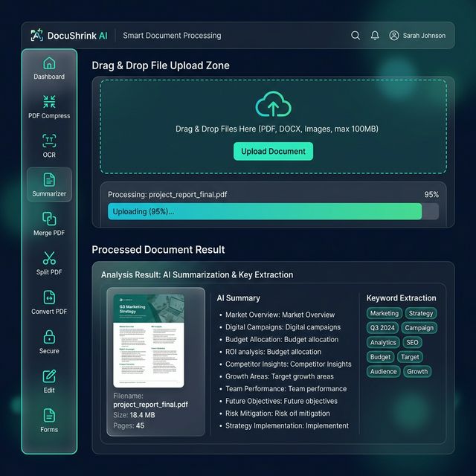Image resolution: width=476 pixels, height=476 pixels.
Task: Select the Budget keyword tag
Action: (x=380, y=357)
